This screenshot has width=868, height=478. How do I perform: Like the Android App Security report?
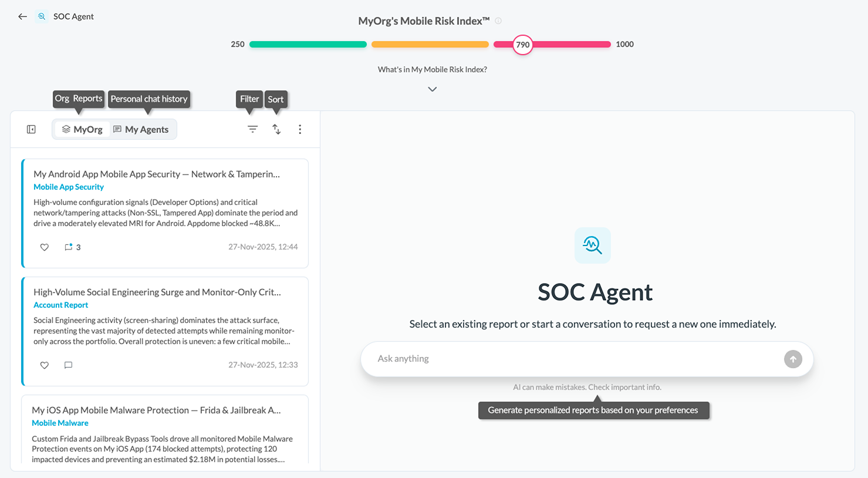click(x=45, y=247)
